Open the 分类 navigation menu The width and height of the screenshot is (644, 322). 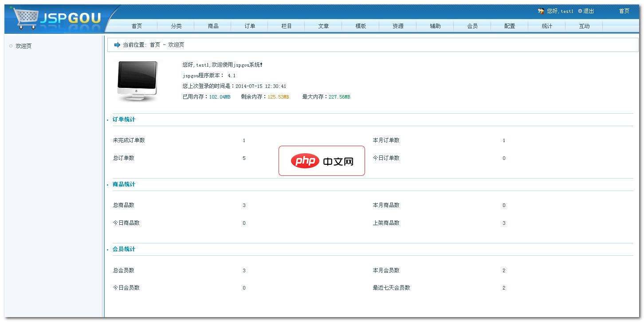[176, 26]
